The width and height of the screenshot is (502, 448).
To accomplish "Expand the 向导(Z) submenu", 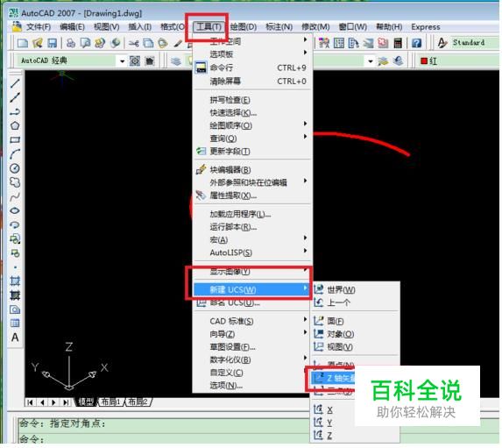I will [252, 334].
